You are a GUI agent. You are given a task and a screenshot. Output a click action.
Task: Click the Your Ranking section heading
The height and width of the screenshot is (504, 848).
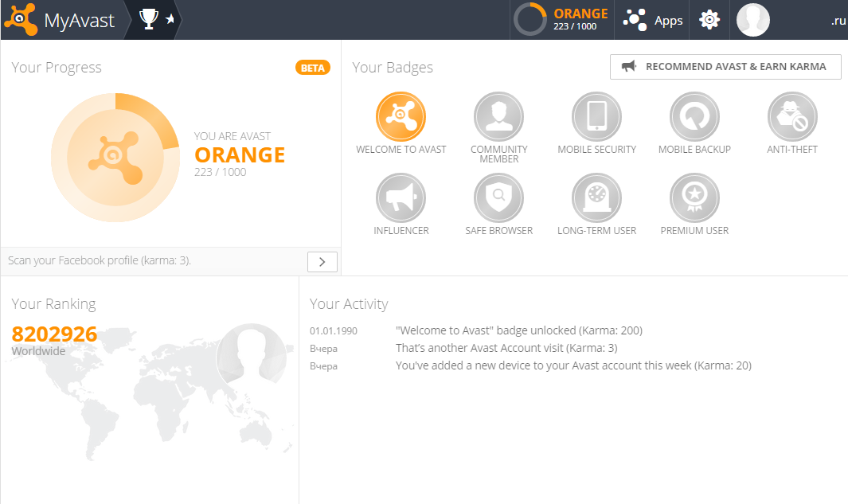(53, 304)
